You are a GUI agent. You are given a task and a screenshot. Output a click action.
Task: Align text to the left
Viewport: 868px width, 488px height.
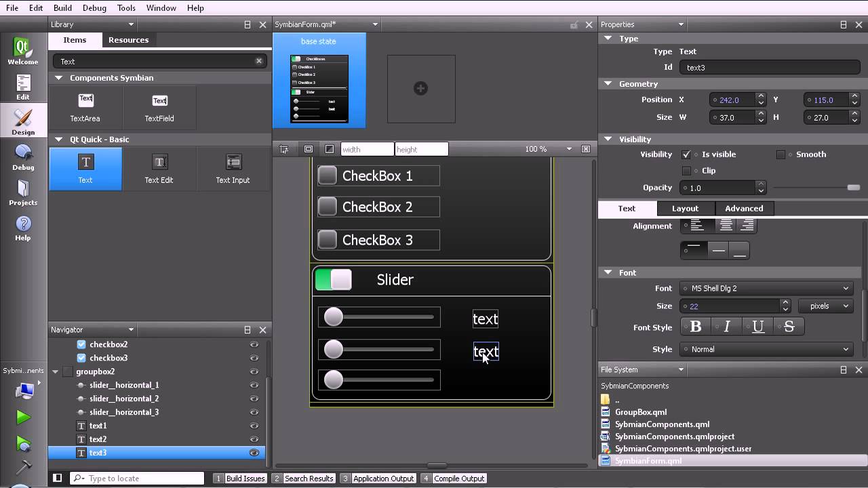pos(696,225)
